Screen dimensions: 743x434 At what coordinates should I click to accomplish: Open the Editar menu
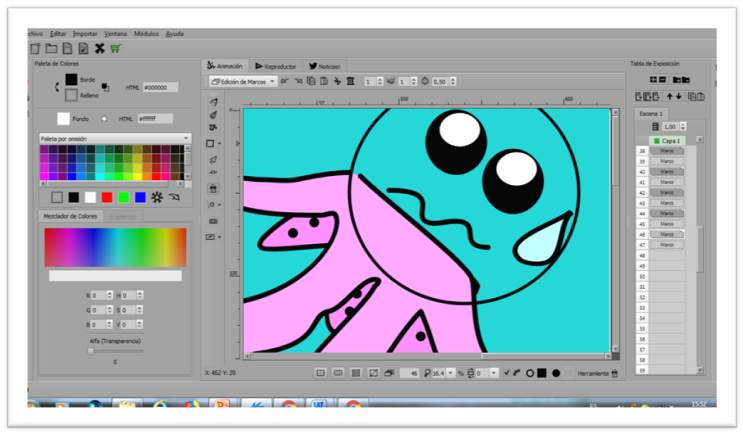tap(58, 34)
